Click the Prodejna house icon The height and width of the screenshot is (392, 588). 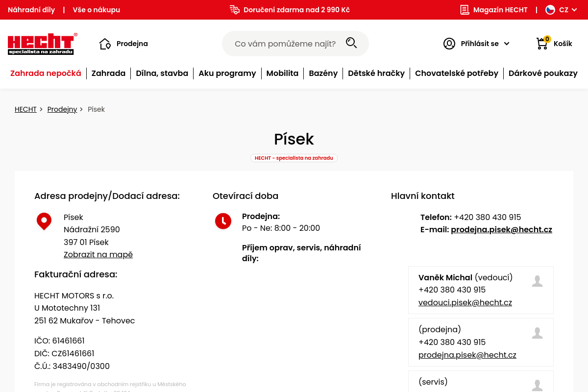105,44
